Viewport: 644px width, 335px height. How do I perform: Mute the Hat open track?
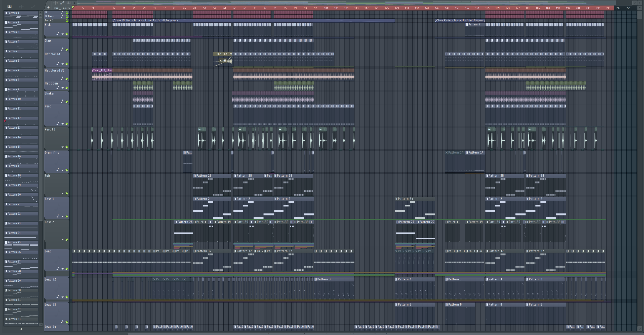click(x=67, y=88)
